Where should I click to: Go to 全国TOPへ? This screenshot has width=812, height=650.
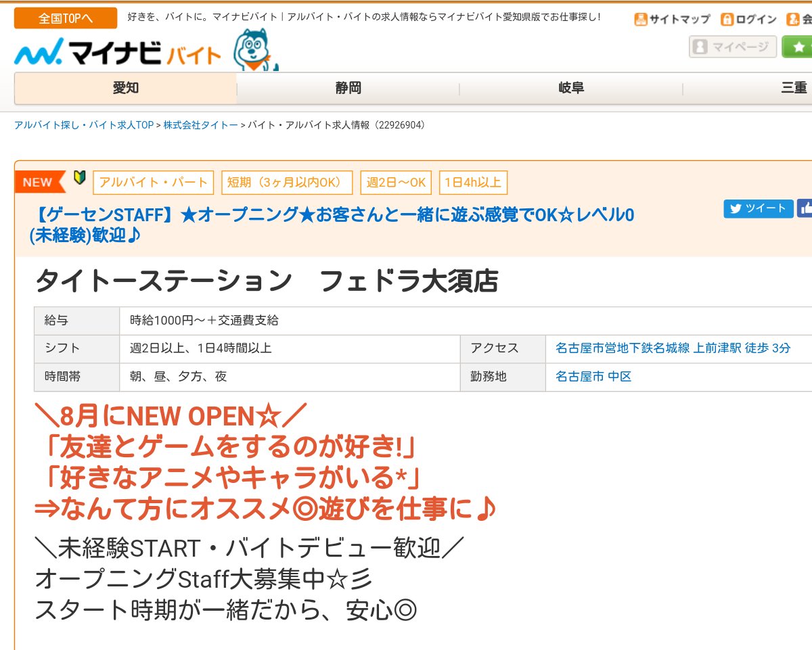coord(66,18)
